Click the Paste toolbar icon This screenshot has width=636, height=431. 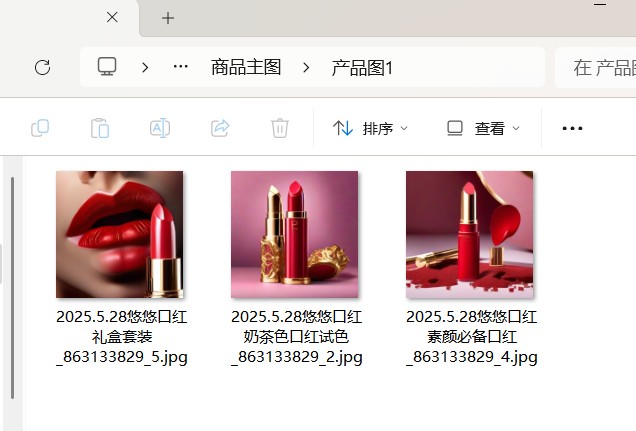[x=100, y=128]
